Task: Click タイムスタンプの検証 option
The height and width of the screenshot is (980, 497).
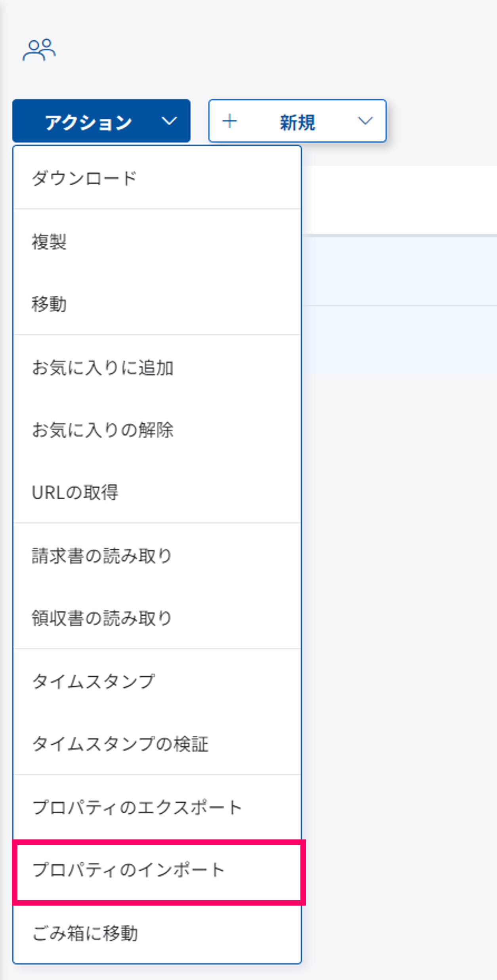Action: click(120, 744)
